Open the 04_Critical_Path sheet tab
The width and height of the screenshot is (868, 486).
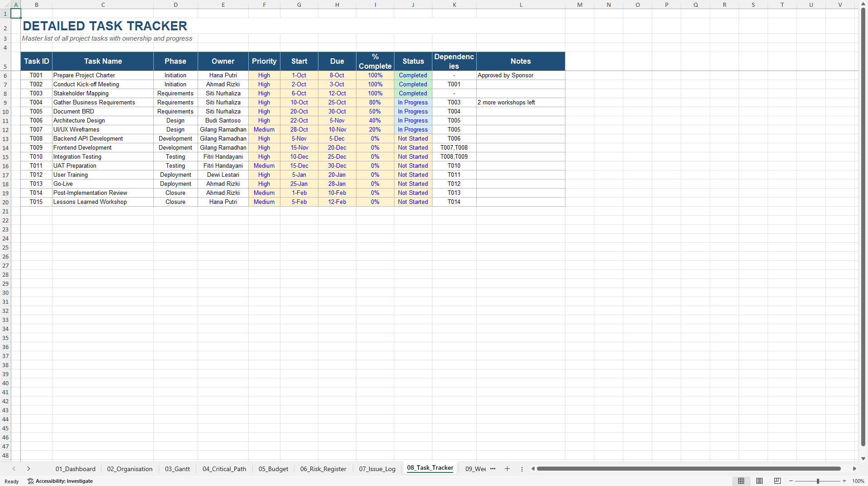coord(224,469)
